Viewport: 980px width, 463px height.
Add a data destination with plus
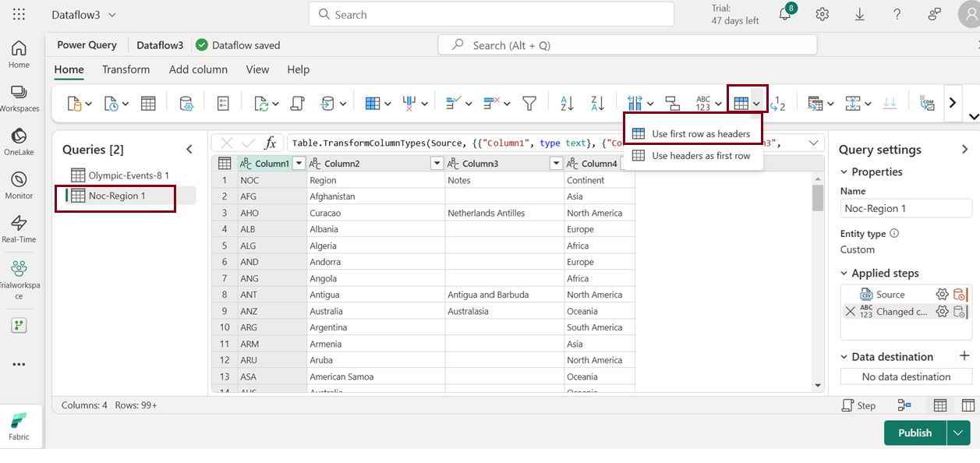pos(964,355)
